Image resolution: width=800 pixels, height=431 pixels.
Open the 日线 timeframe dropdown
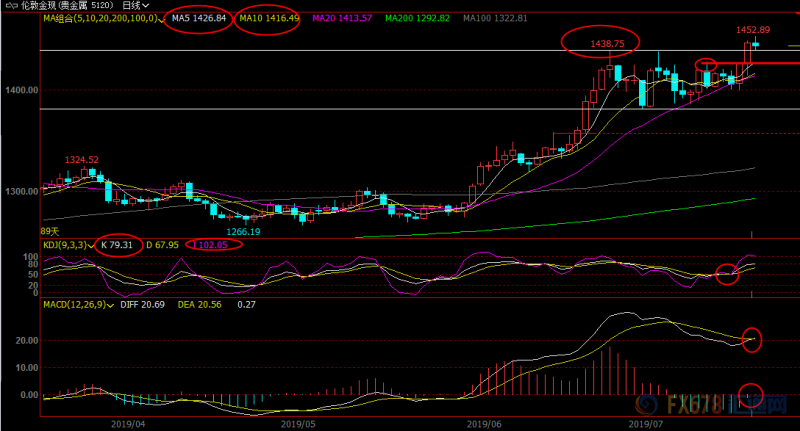pyautogui.click(x=136, y=6)
